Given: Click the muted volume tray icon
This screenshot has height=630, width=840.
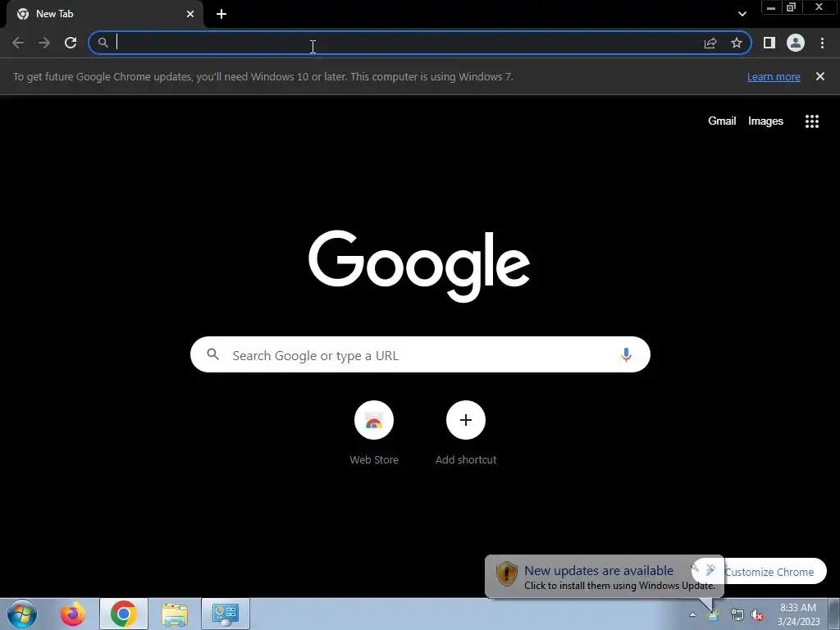Looking at the screenshot, I should 757,614.
